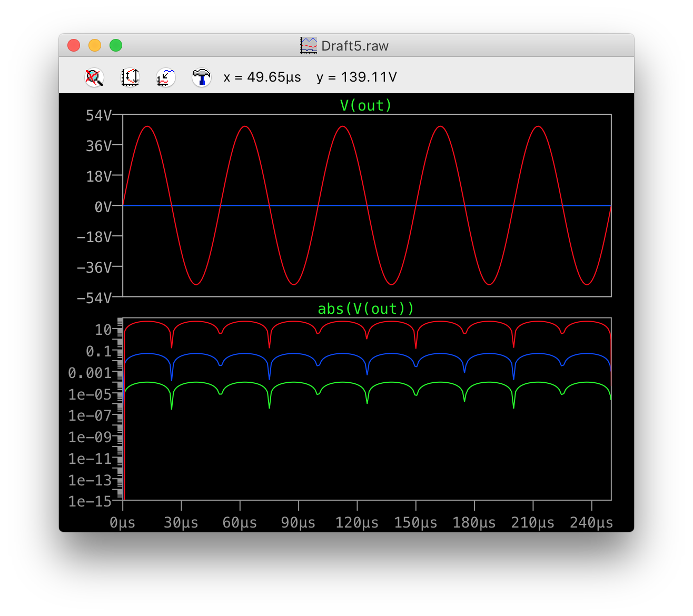Click the -54V label on upper axis
This screenshot has height=616, width=693.
point(94,298)
